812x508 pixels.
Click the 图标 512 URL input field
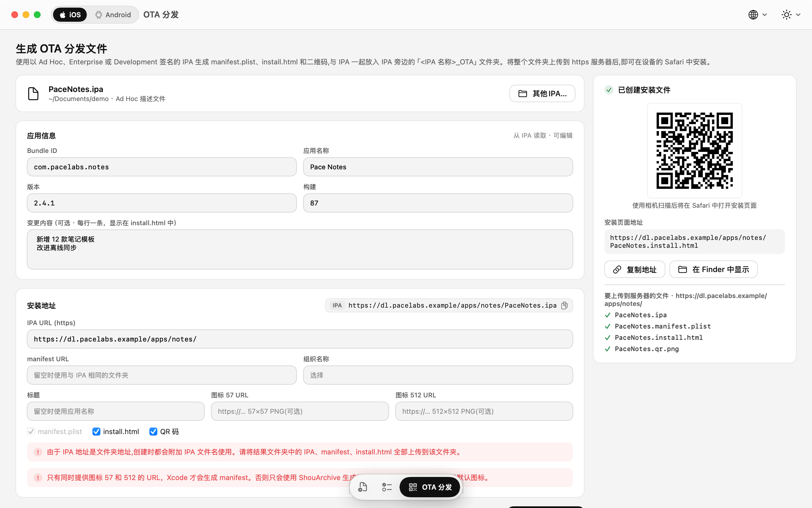(484, 411)
